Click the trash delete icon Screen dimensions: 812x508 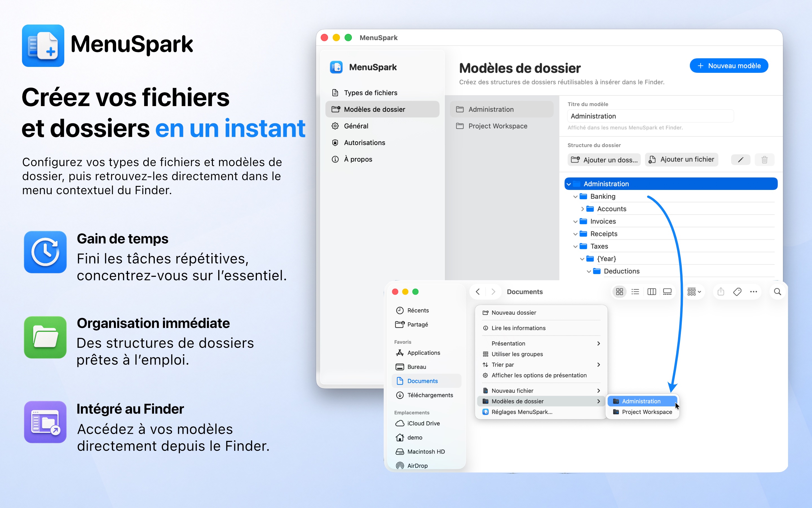pos(764,159)
